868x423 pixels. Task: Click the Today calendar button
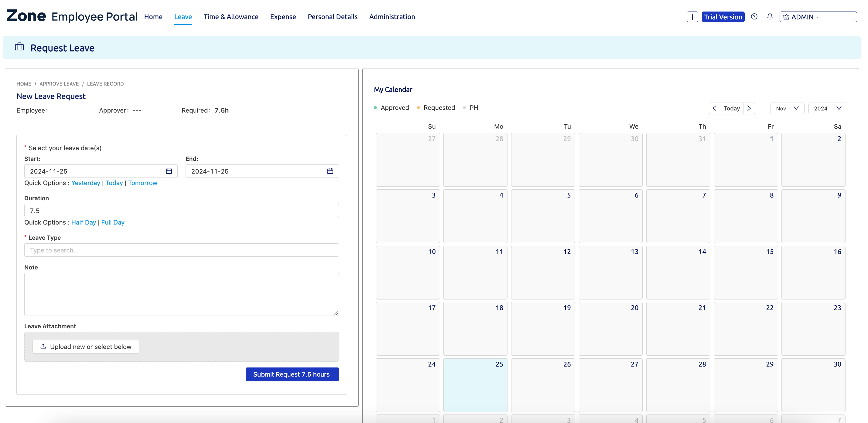732,108
